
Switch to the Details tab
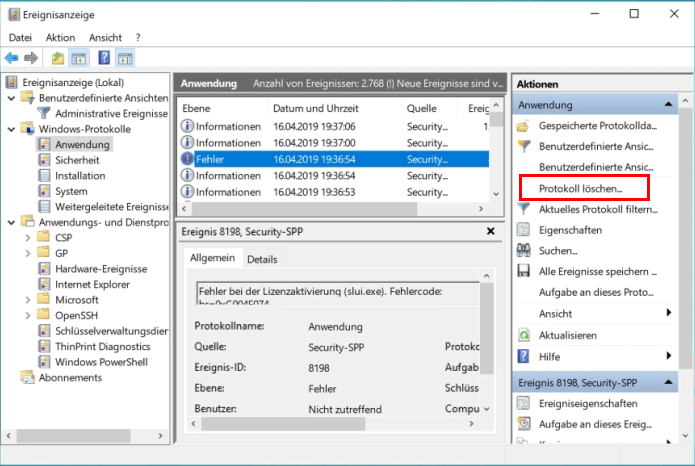(x=262, y=259)
